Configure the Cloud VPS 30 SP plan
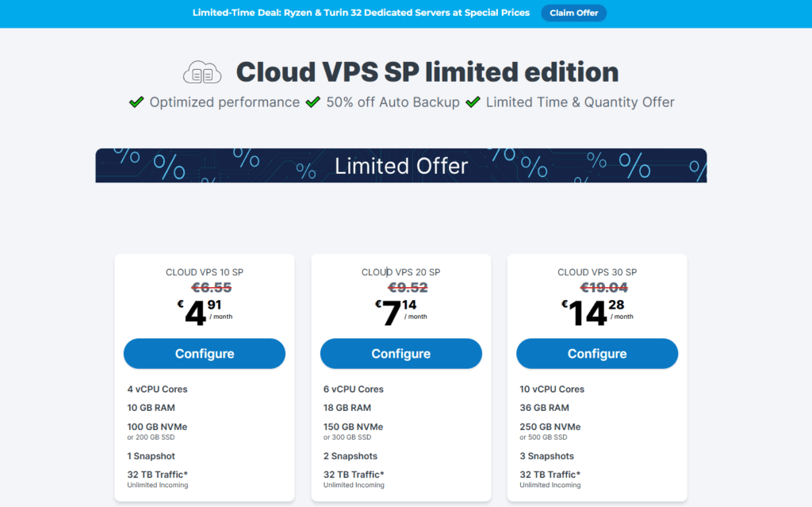The width and height of the screenshot is (812, 507). pos(597,354)
